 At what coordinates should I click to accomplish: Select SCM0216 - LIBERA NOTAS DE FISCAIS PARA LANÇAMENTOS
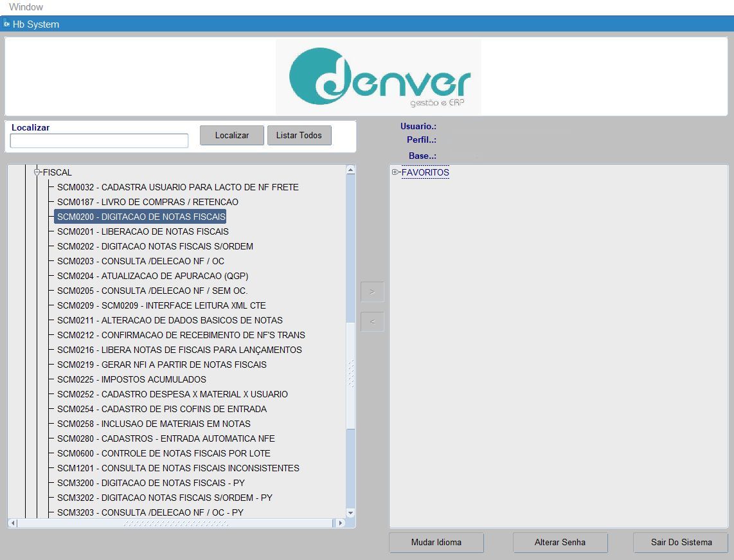coord(179,350)
